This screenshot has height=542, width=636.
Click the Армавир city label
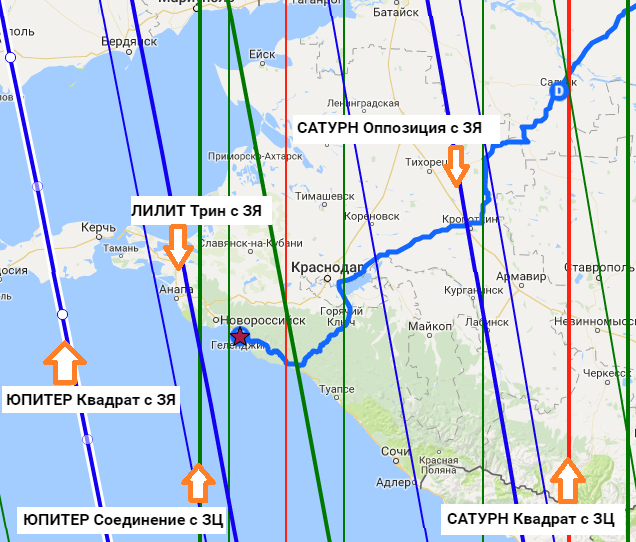[x=521, y=277]
